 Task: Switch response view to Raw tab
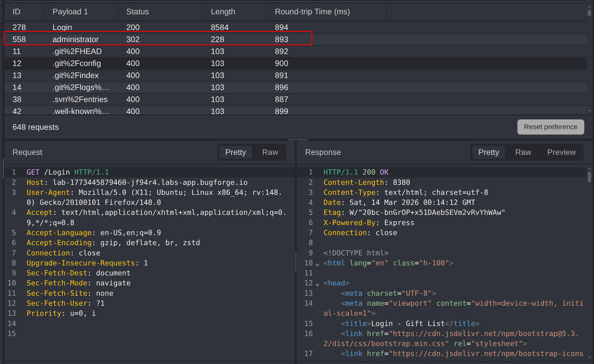tap(523, 152)
